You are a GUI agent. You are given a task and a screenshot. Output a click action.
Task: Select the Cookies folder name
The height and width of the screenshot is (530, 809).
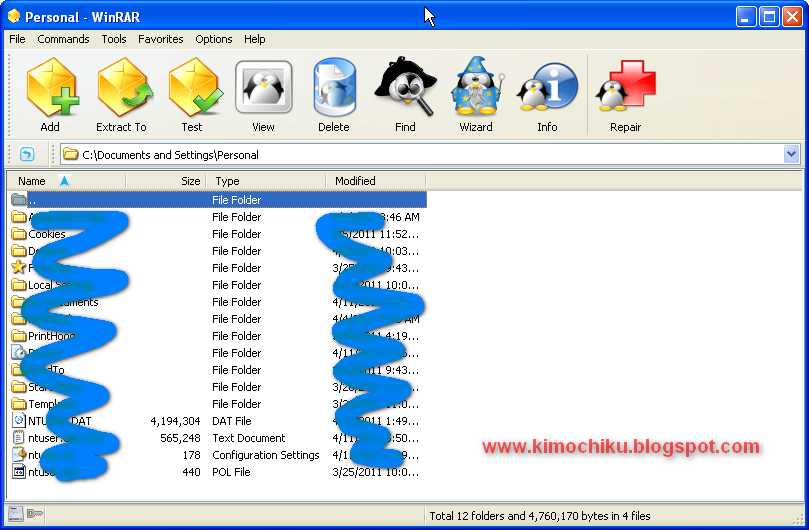[47, 234]
